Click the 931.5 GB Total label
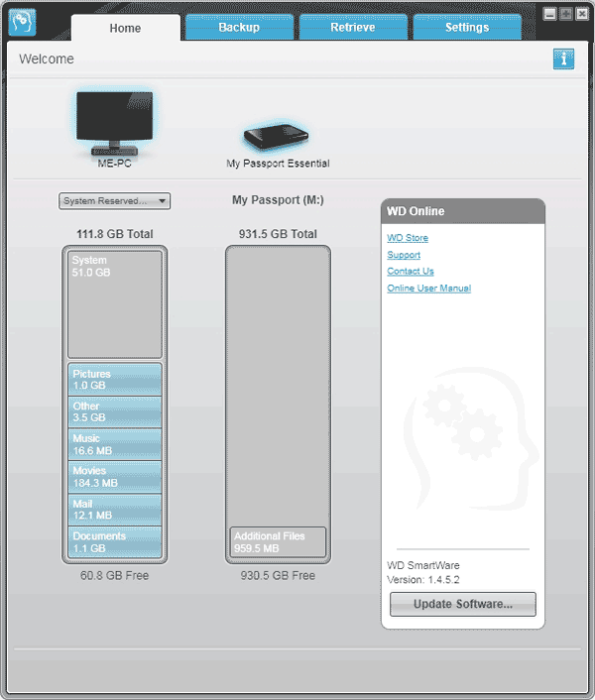The height and width of the screenshot is (700, 595). (x=278, y=234)
